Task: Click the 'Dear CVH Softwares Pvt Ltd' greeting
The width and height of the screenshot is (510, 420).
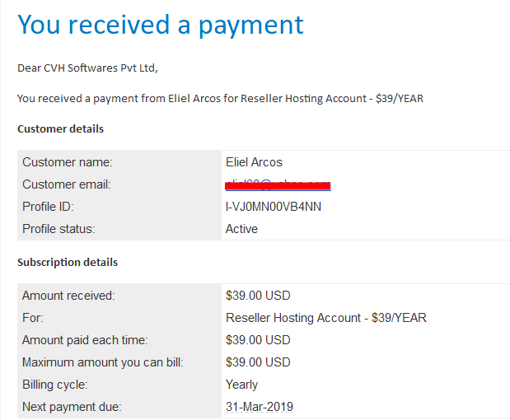Action: click(x=87, y=68)
